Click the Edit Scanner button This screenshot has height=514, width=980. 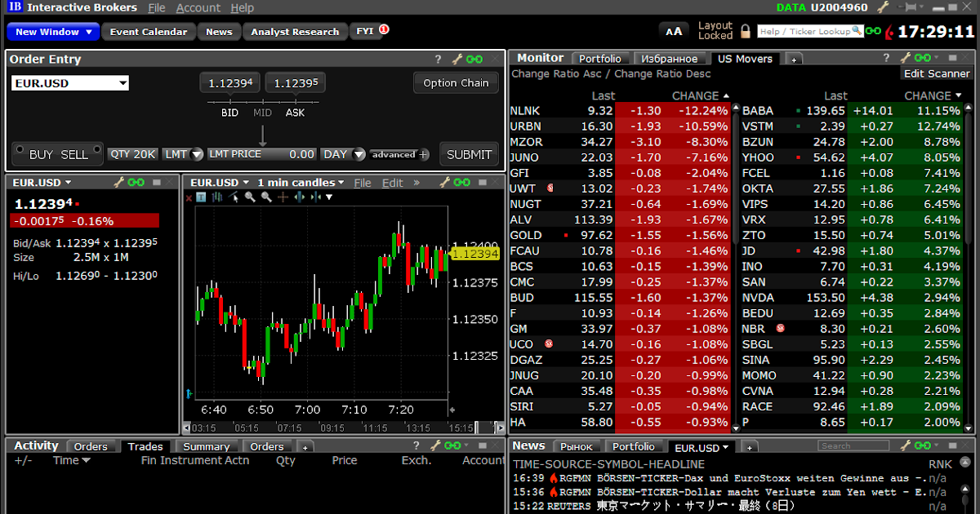(x=937, y=73)
